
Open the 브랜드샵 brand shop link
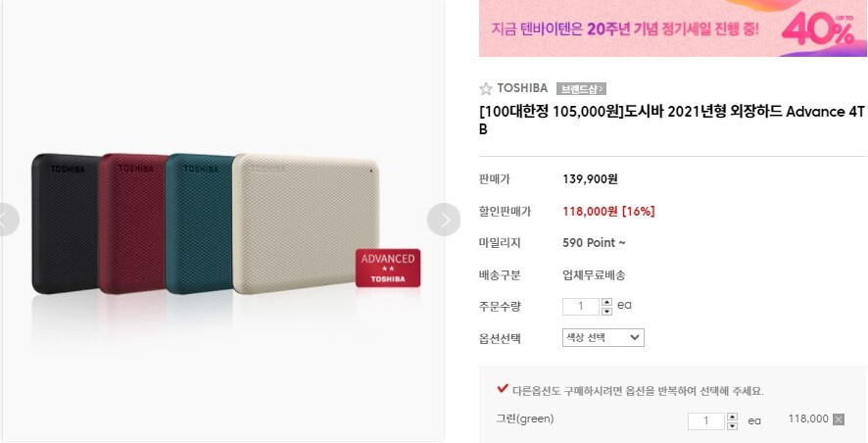[581, 88]
